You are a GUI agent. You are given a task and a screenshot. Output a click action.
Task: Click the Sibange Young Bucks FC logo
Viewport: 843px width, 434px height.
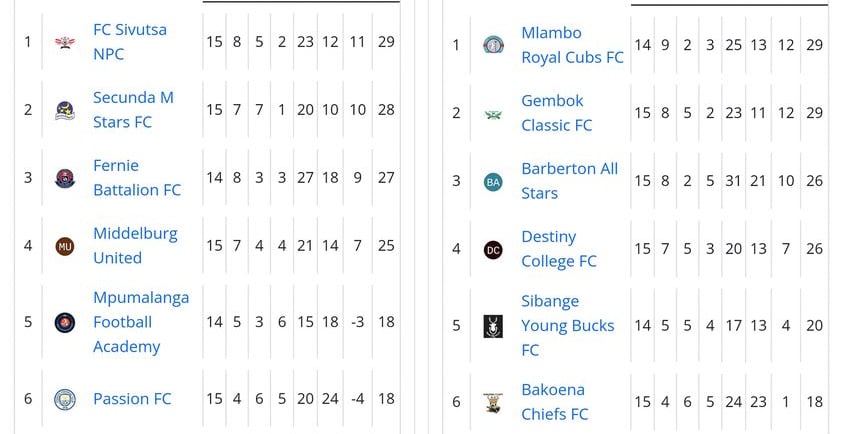493,326
